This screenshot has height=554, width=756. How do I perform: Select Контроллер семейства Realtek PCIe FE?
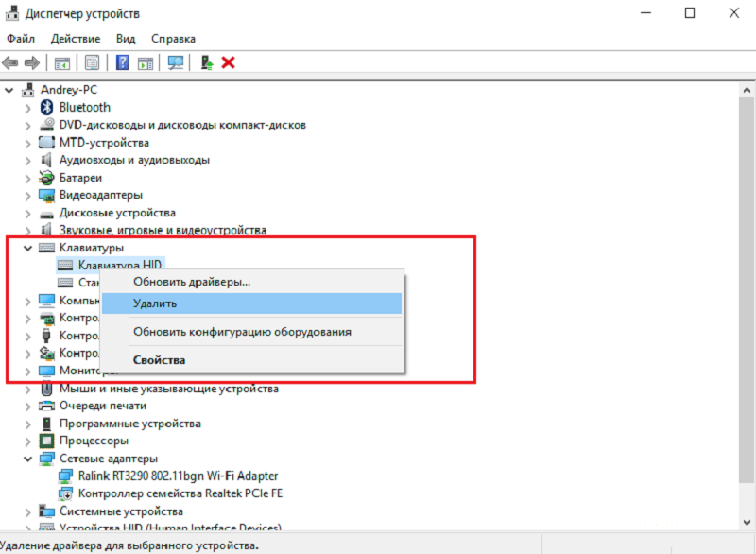click(x=180, y=493)
